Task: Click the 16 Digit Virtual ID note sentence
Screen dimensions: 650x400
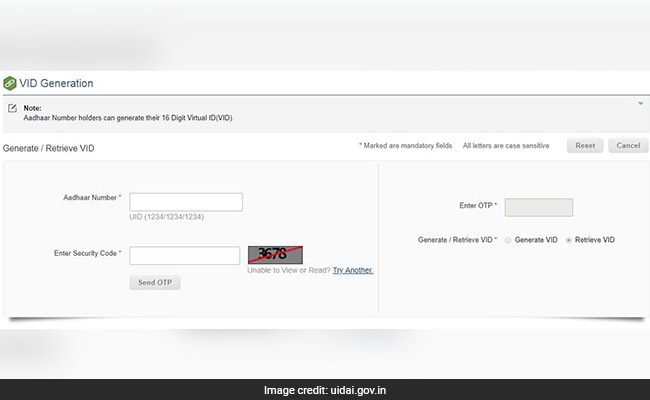Action: [129, 118]
